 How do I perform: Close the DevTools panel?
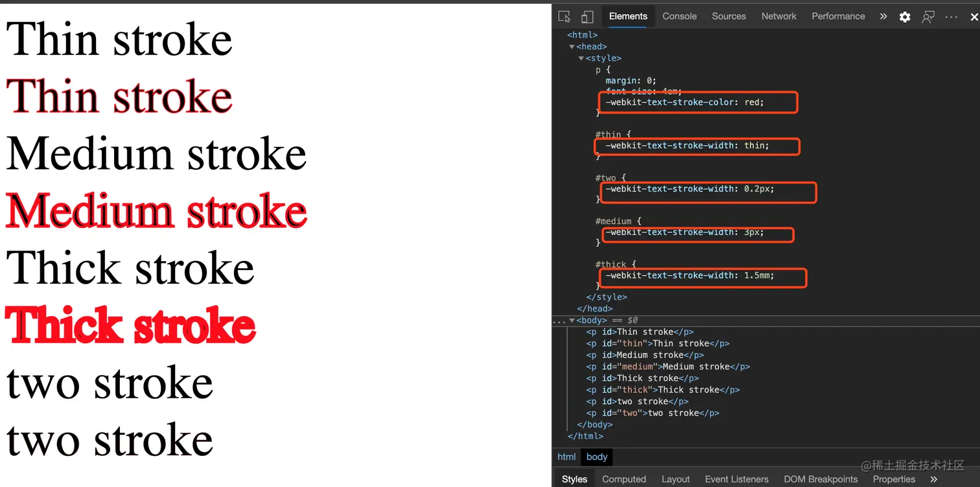[974, 17]
